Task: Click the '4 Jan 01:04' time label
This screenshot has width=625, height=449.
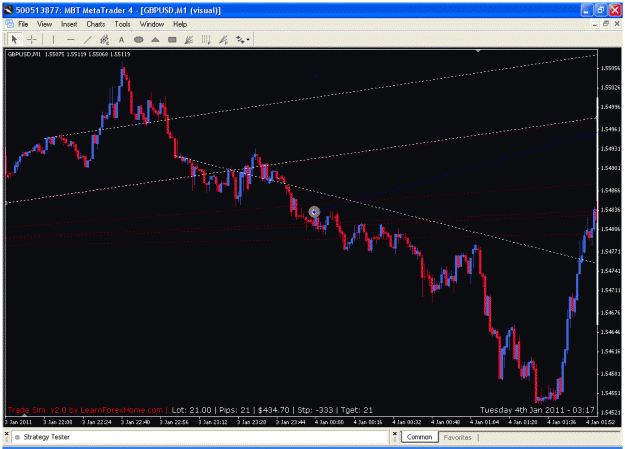Action: point(484,422)
